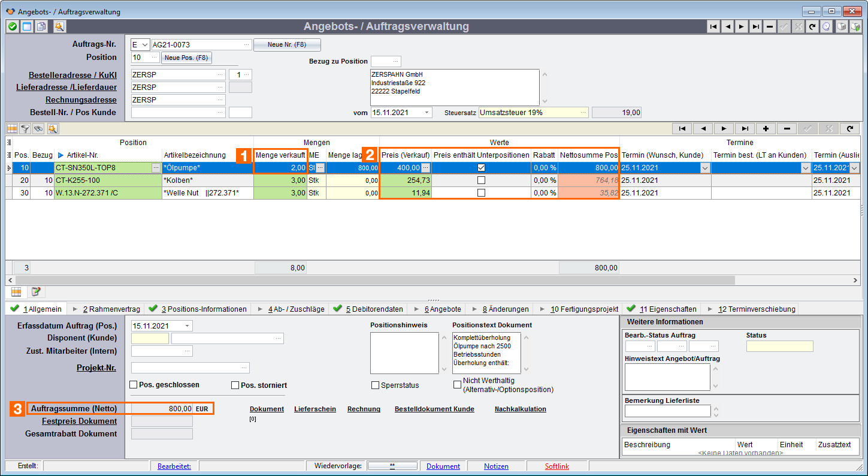Screen dimensions: 868x476
Task: Click the Softlink link in status bar
Action: point(557,466)
